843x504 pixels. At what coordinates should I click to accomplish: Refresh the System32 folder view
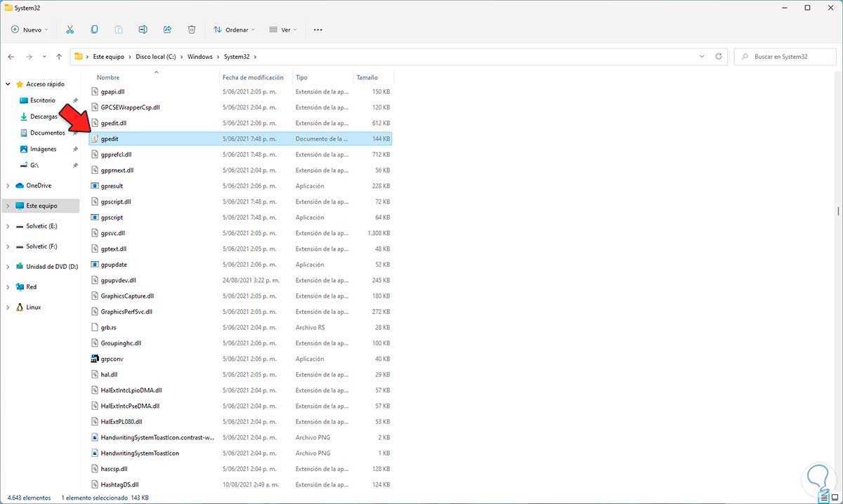click(x=718, y=56)
